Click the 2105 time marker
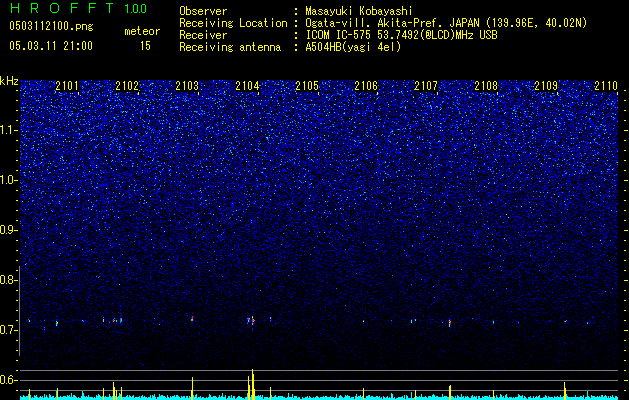This screenshot has height=400, width=629. click(307, 85)
